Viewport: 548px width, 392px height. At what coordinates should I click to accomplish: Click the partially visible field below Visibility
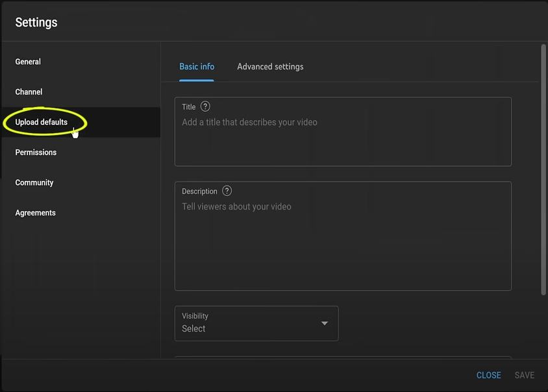(343, 357)
